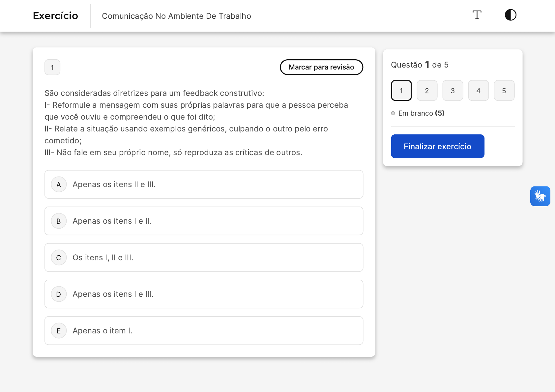Navigate to question 4

(478, 91)
